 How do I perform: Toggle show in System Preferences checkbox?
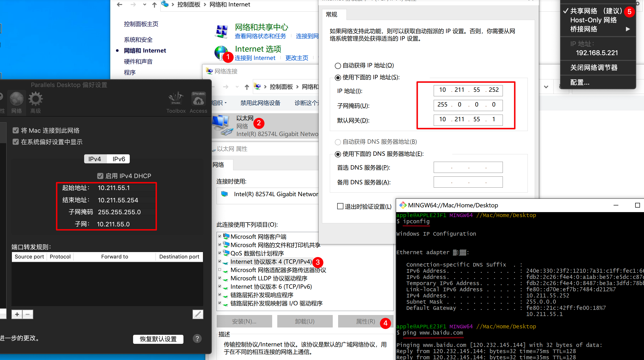click(15, 142)
